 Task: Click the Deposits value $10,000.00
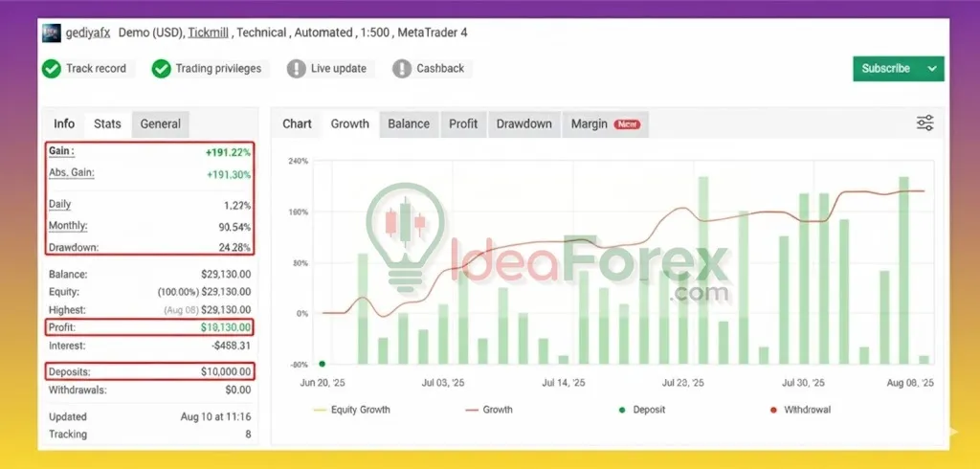[x=226, y=372]
